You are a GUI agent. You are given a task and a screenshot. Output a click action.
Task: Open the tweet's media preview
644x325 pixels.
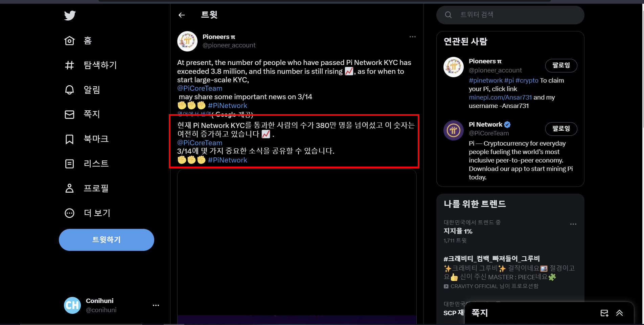pyautogui.click(x=297, y=246)
